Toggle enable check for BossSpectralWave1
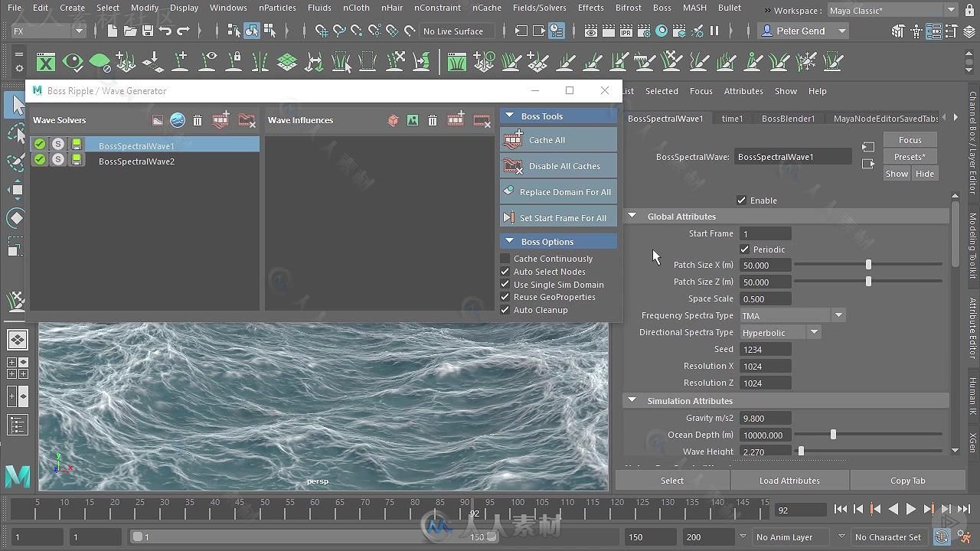The image size is (980, 551). tap(40, 144)
